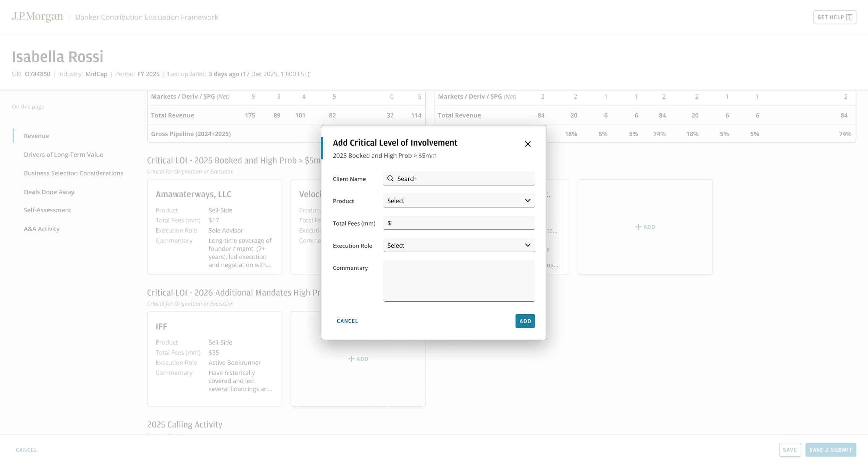
Task: Open the IFF mandate card
Action: coord(215,359)
